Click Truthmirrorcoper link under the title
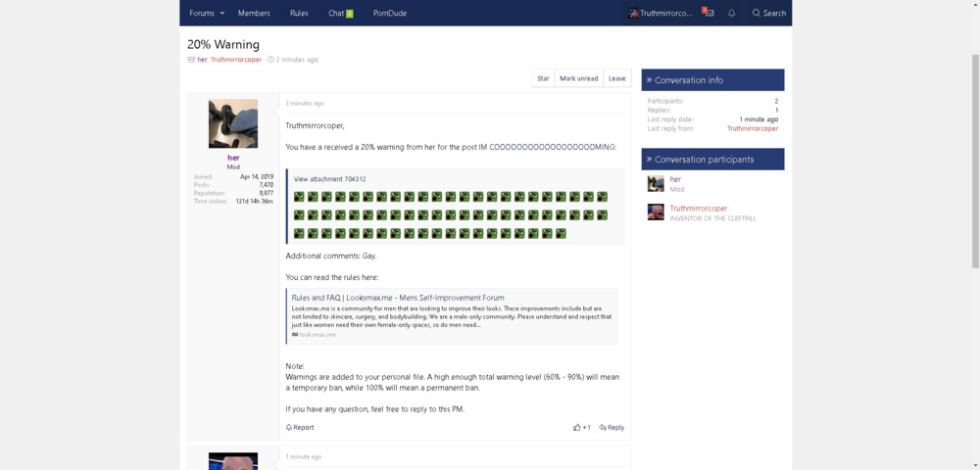The width and height of the screenshot is (980, 470). (x=235, y=60)
